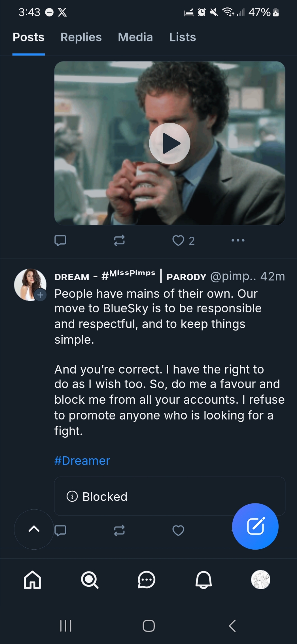Screen dimensions: 297x644
Task: Follow DREAM via the avatar plus badge
Action: pyautogui.click(x=40, y=295)
